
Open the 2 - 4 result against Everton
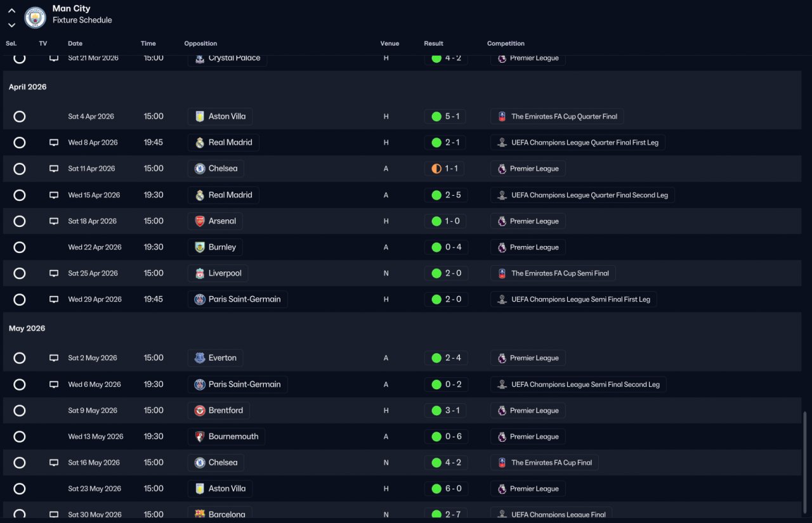coord(446,358)
